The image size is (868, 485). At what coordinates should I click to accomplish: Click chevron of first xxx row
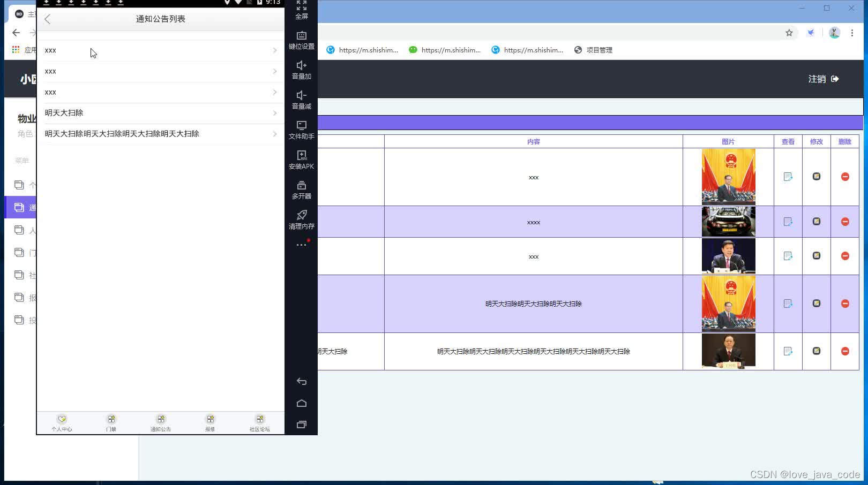tap(275, 50)
